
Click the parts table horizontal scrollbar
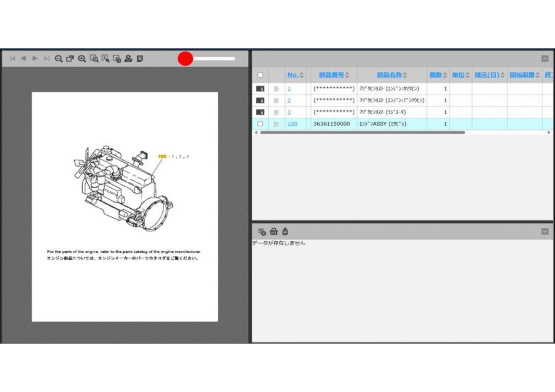coord(362,132)
